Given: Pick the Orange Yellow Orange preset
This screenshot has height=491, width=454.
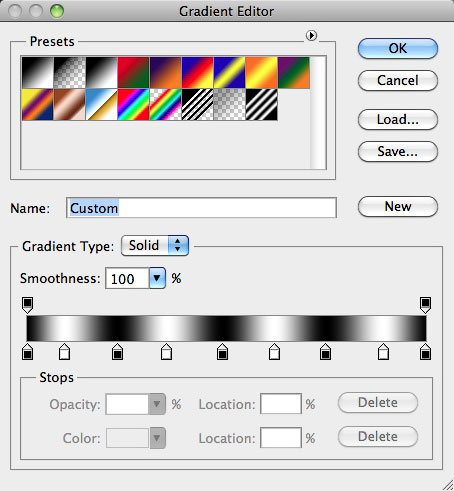Looking at the screenshot, I should 261,72.
